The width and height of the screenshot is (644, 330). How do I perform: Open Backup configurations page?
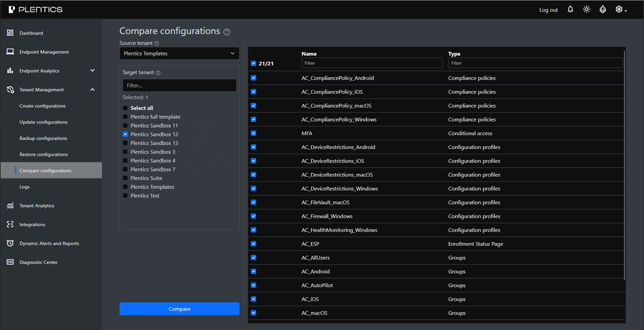43,138
